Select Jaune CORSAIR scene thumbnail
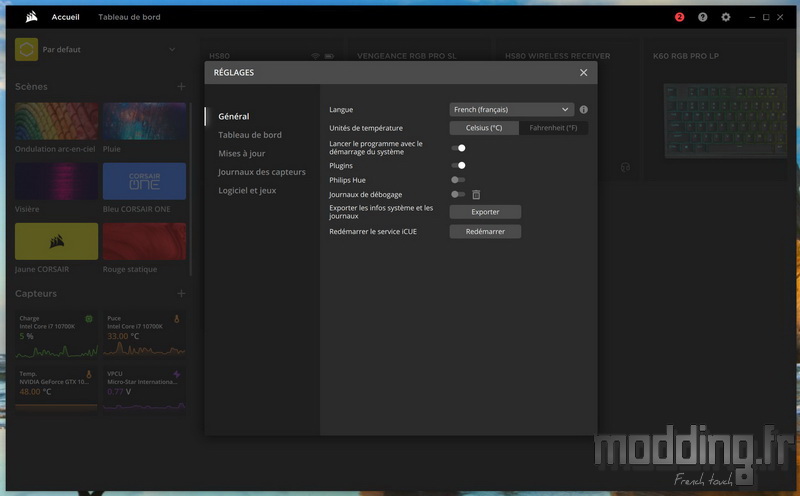The image size is (800, 496). point(56,241)
